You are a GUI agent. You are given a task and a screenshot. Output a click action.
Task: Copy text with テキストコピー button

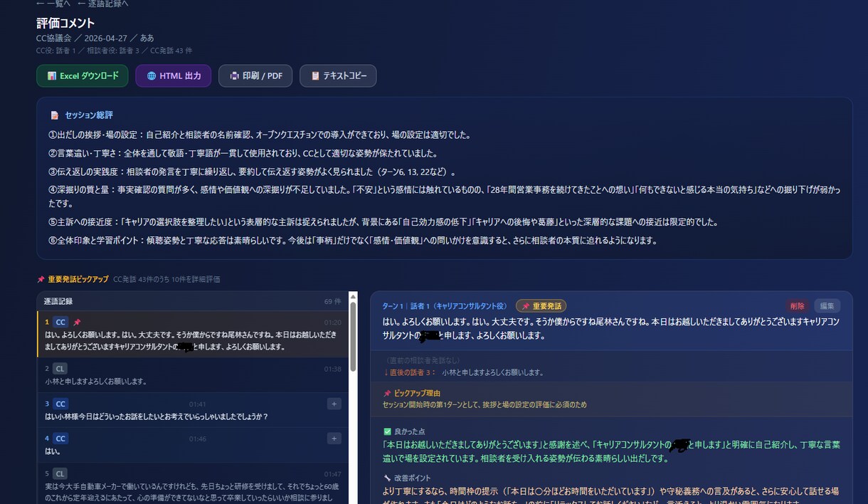338,75
